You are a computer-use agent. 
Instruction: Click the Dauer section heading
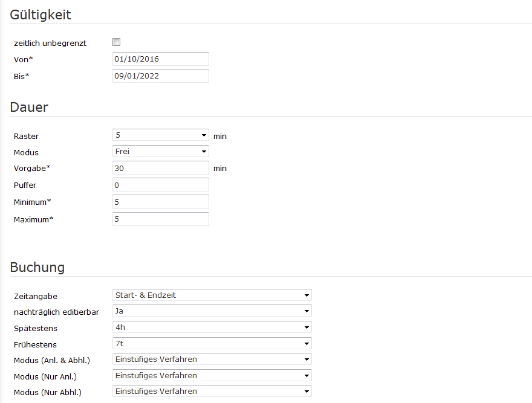29,108
